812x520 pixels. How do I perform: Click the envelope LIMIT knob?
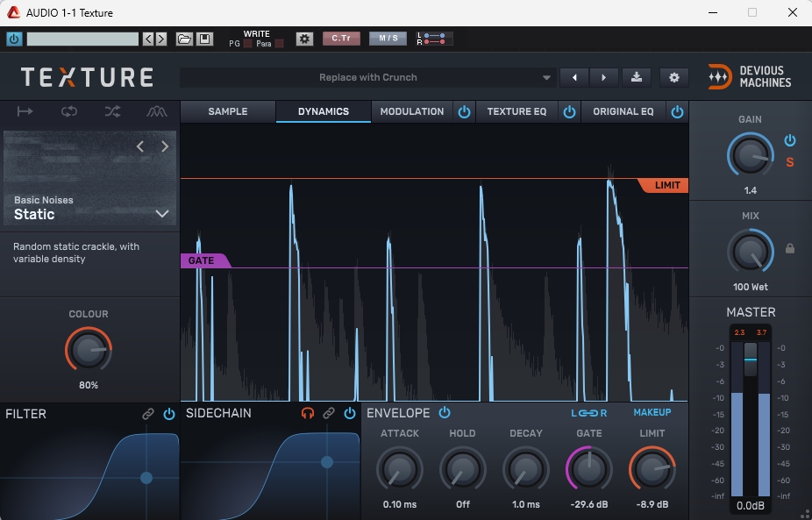[652, 470]
